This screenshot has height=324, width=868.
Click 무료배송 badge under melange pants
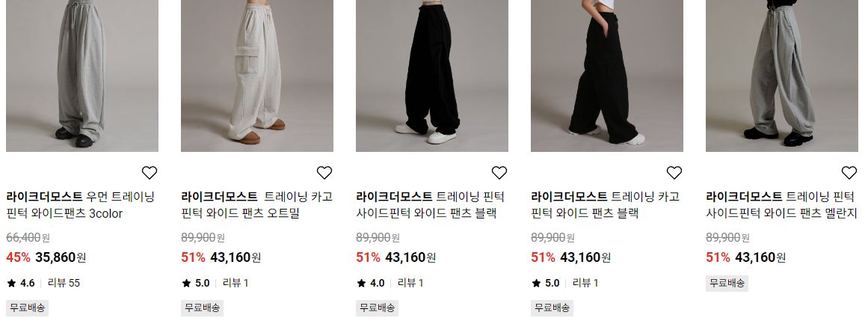(727, 283)
